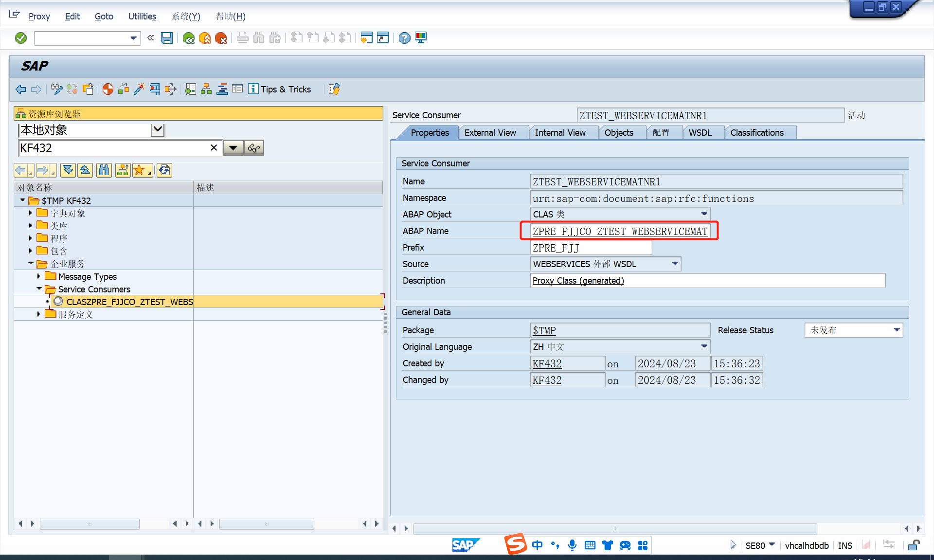
Task: Click the Help question mark icon
Action: pyautogui.click(x=404, y=38)
